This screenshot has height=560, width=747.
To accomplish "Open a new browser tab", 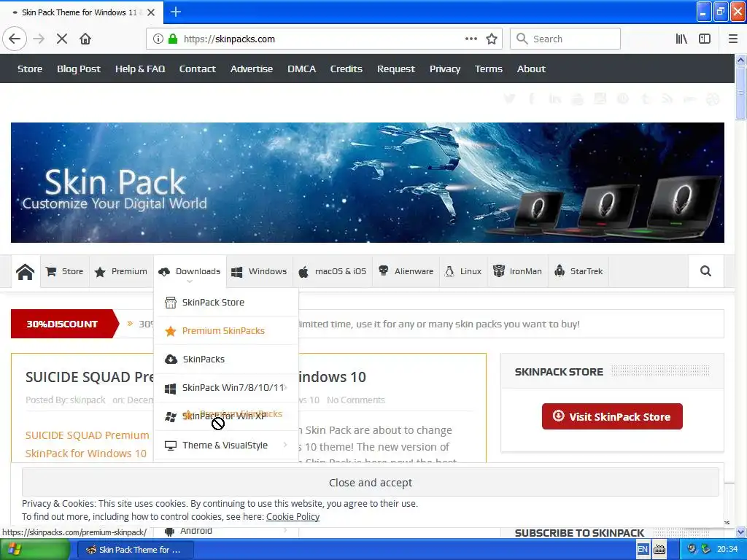I will (x=176, y=12).
